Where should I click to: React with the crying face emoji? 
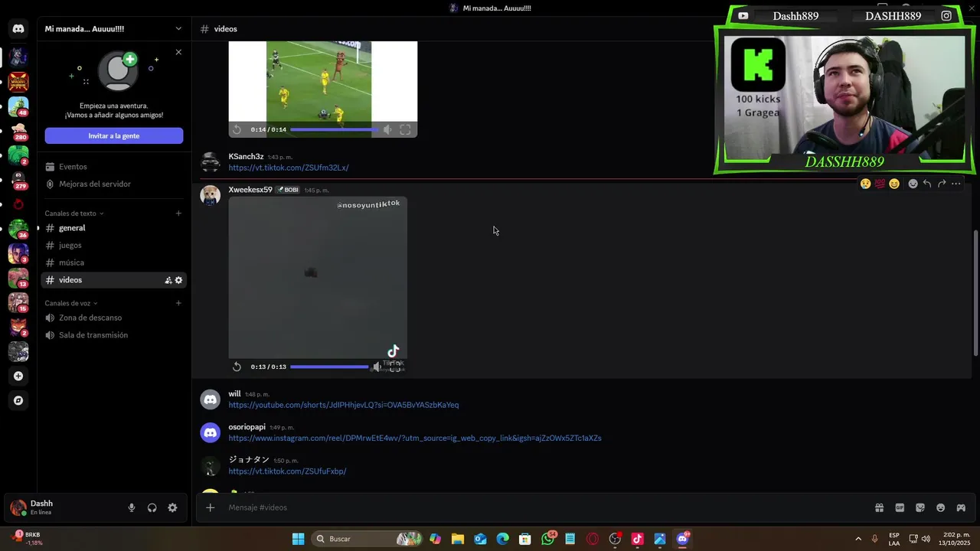[x=865, y=184]
